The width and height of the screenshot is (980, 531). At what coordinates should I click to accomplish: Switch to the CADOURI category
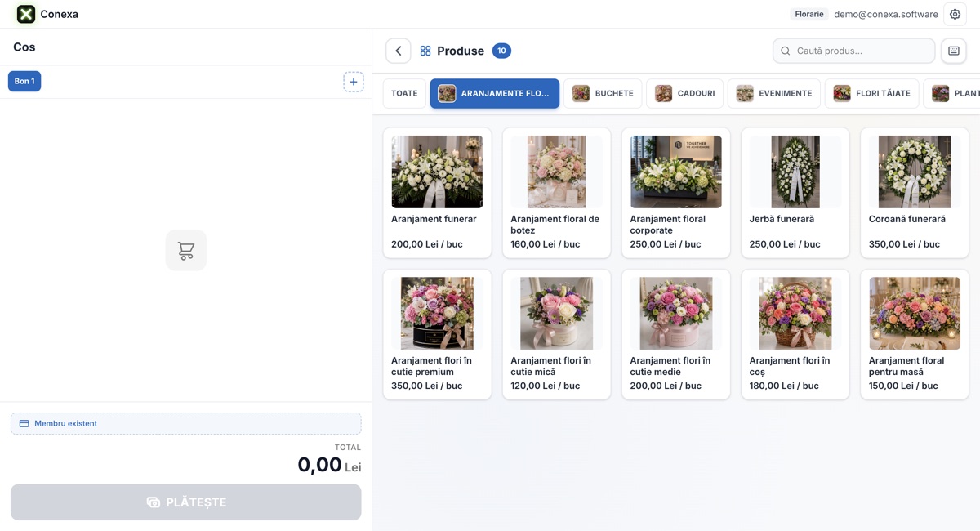(x=684, y=93)
